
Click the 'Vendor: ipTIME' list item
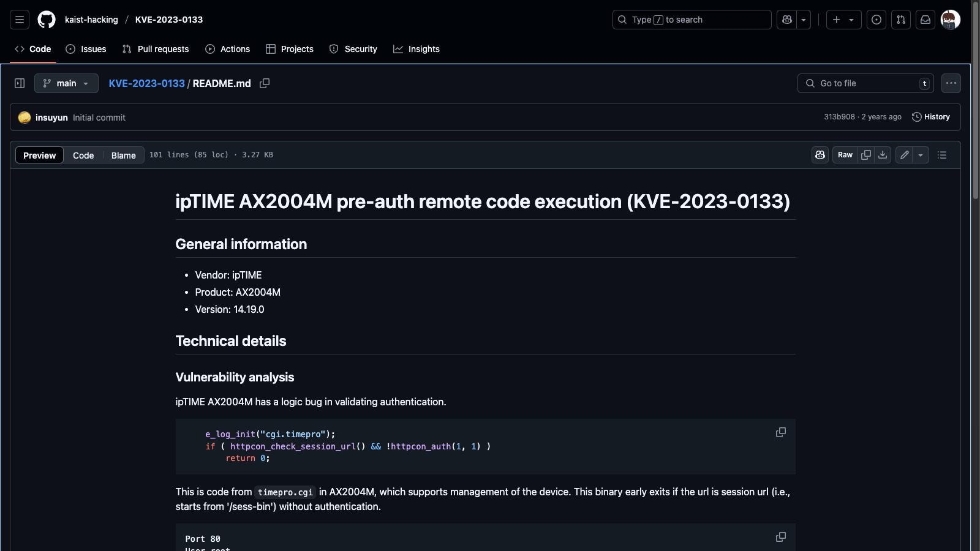(228, 275)
